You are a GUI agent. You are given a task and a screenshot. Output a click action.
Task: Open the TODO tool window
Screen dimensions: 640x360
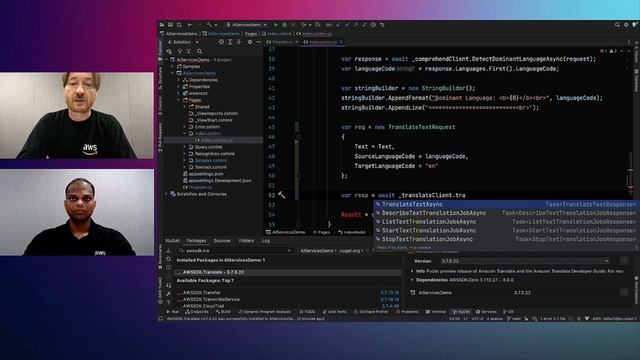(307, 312)
